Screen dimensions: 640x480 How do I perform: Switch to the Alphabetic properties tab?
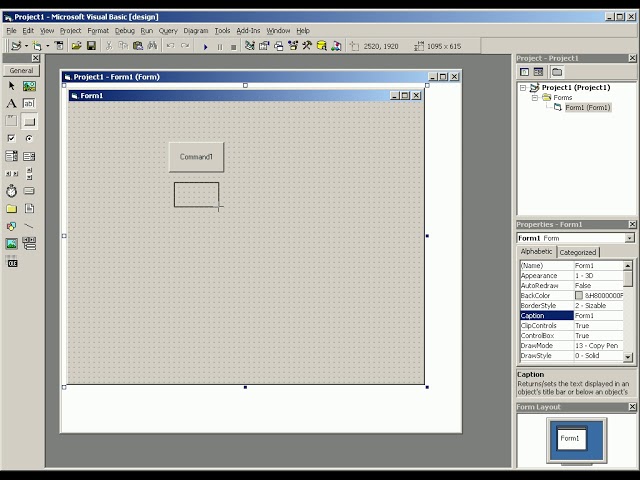pos(536,251)
